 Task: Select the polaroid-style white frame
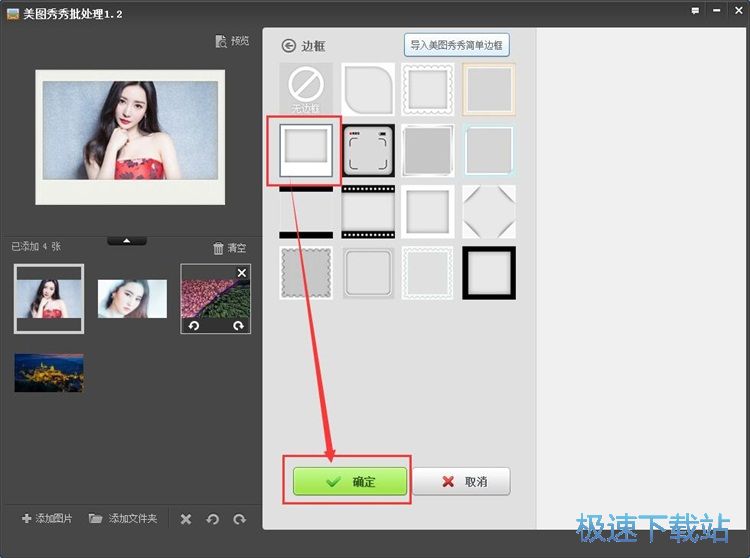306,150
